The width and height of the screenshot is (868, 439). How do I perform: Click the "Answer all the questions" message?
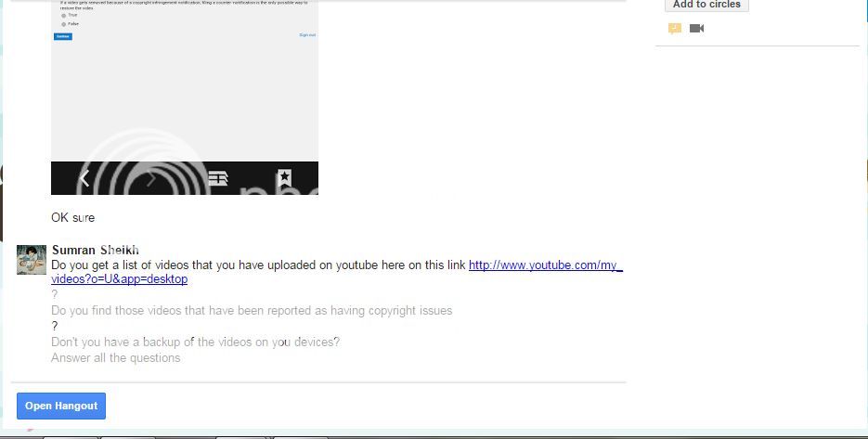click(116, 357)
